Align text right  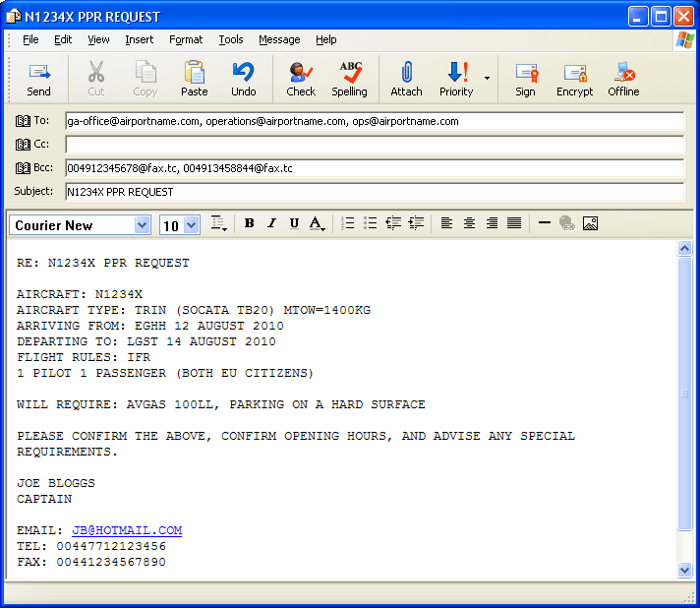492,223
